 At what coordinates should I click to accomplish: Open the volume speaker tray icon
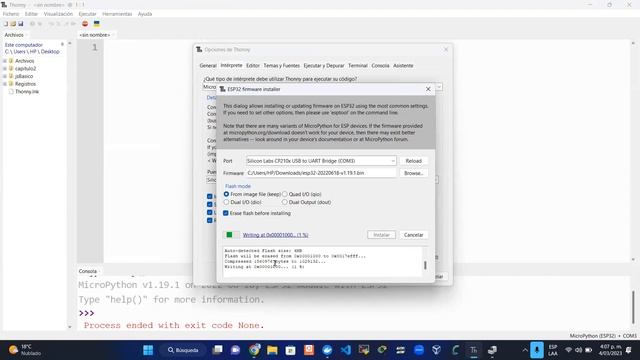pyautogui.click(x=578, y=350)
